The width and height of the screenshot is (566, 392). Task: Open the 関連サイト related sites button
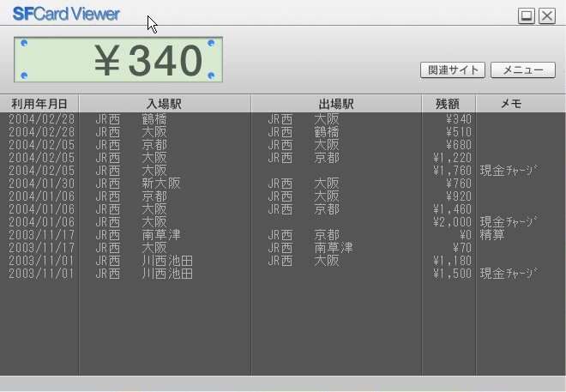pos(453,70)
